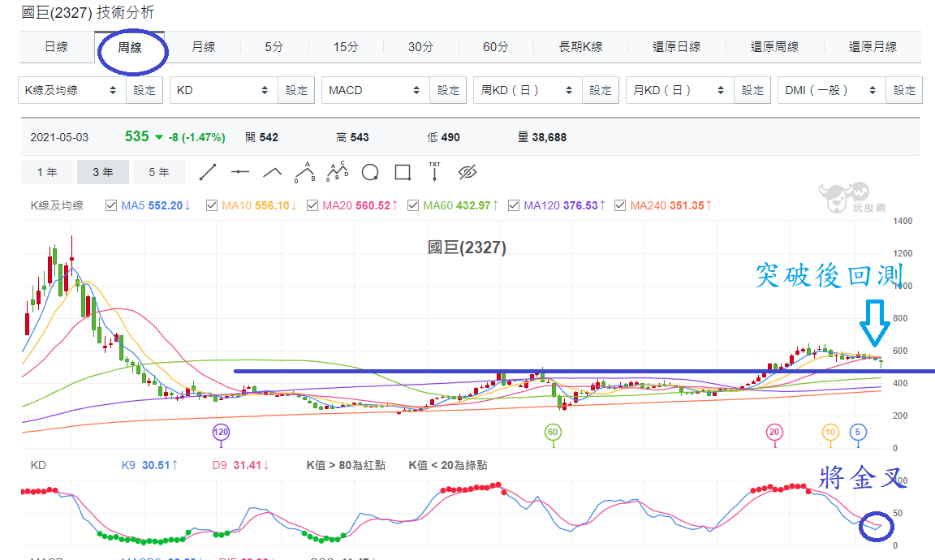
Task: Open the 月KD(日) indicator dropdown
Action: click(680, 90)
